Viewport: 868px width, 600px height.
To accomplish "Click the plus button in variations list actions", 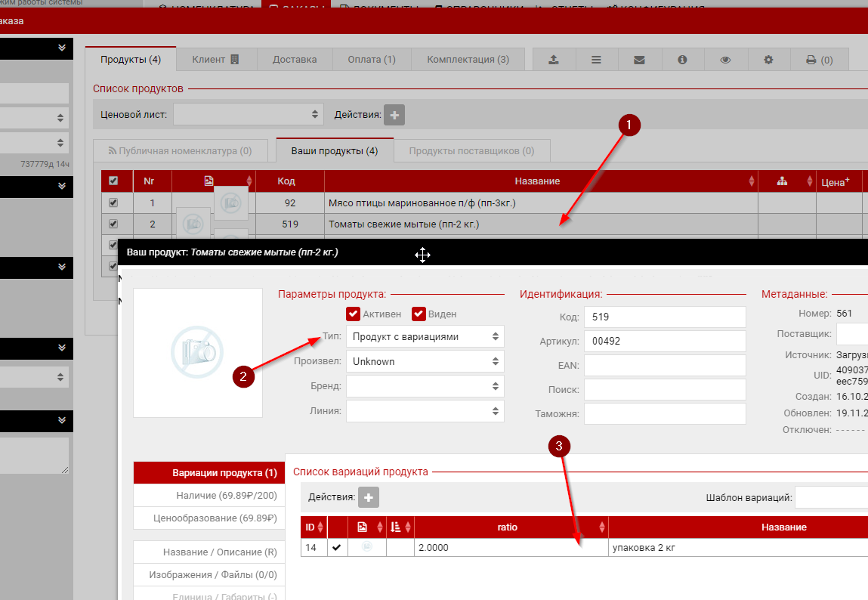I will [369, 497].
